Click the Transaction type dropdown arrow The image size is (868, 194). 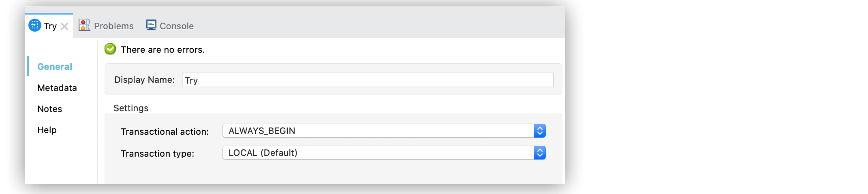pos(540,153)
